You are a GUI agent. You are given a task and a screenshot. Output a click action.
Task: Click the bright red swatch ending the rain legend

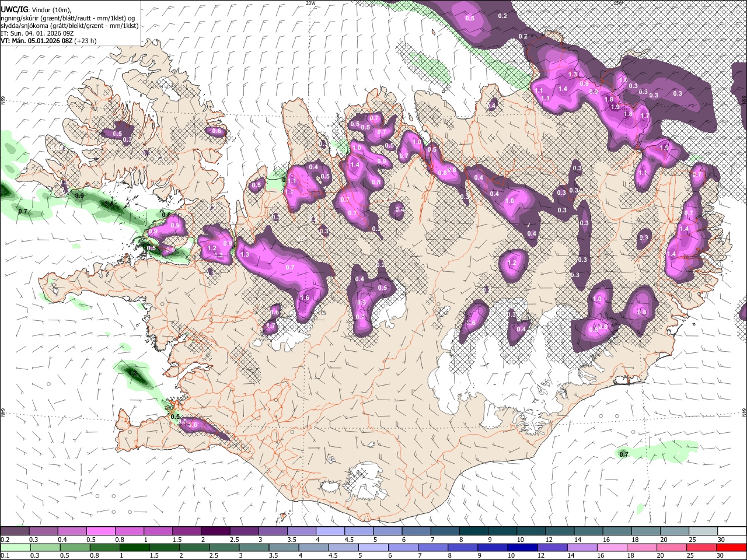[731, 547]
